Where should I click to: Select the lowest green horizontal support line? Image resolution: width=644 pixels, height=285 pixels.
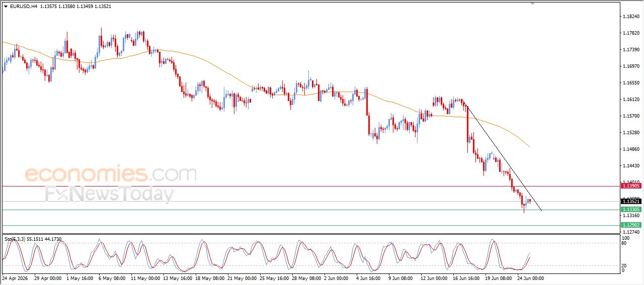click(x=310, y=225)
